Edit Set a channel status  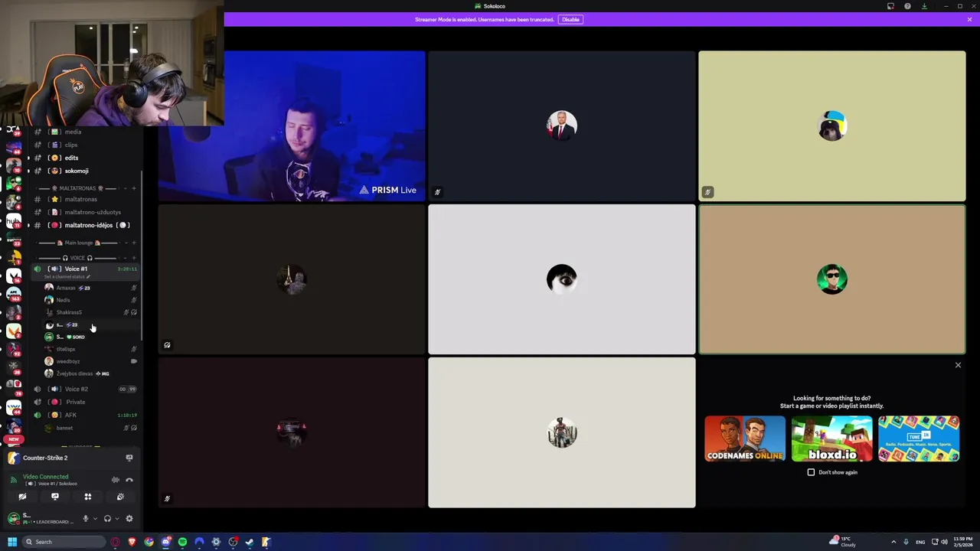click(x=69, y=276)
